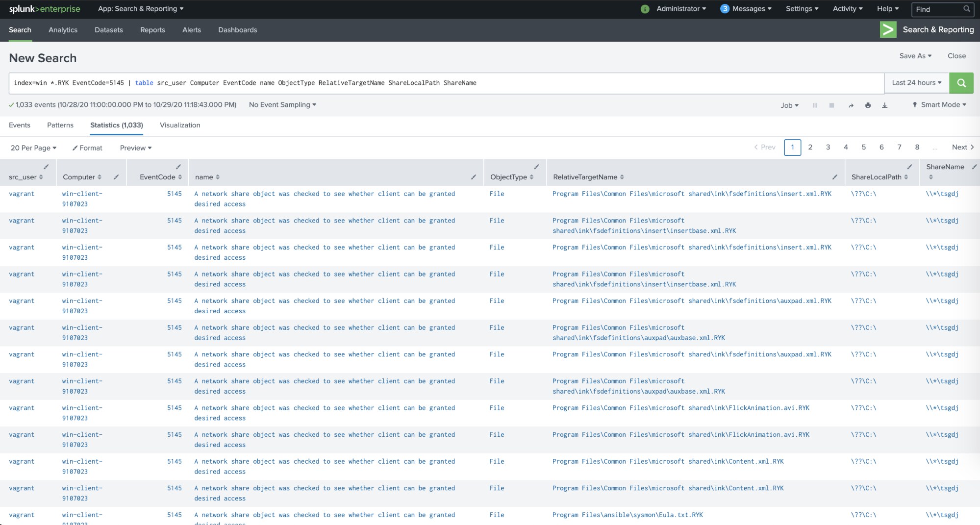Image resolution: width=980 pixels, height=525 pixels.
Task: Open the Preview dropdown
Action: pyautogui.click(x=136, y=148)
